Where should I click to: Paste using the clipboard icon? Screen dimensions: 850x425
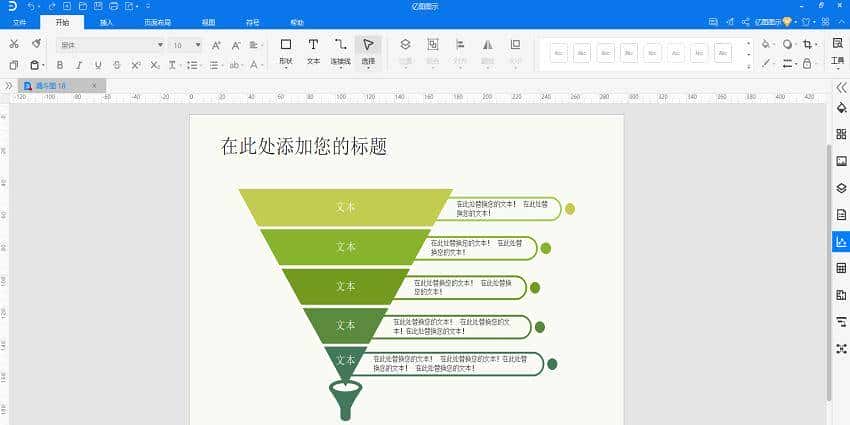point(35,65)
